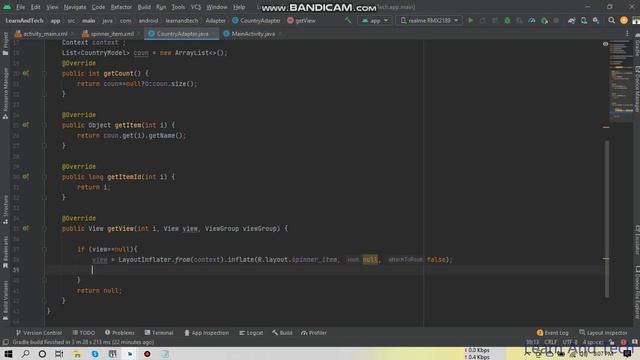This screenshot has width=640, height=360.
Task: Open Task View on the taskbar
Action: (x=59, y=353)
